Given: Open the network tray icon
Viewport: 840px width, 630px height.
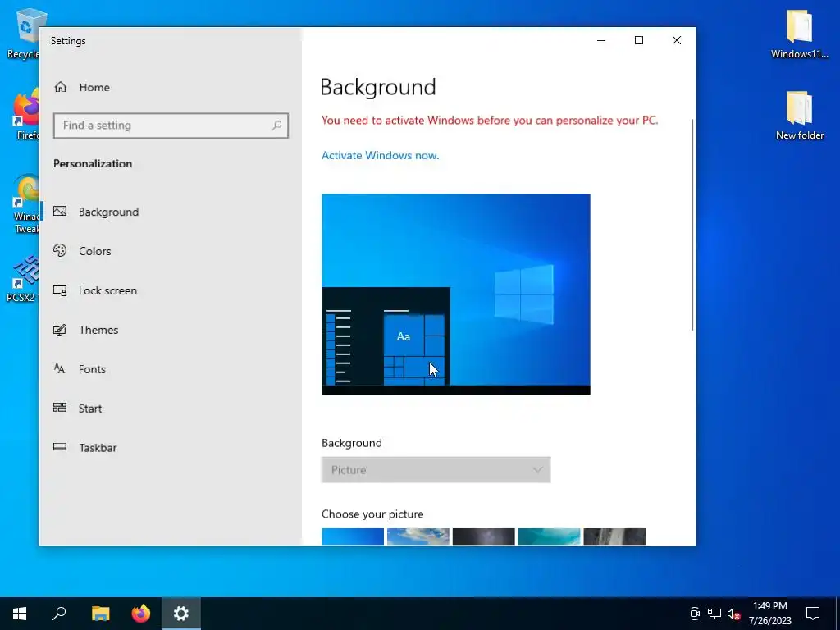Looking at the screenshot, I should coord(714,614).
